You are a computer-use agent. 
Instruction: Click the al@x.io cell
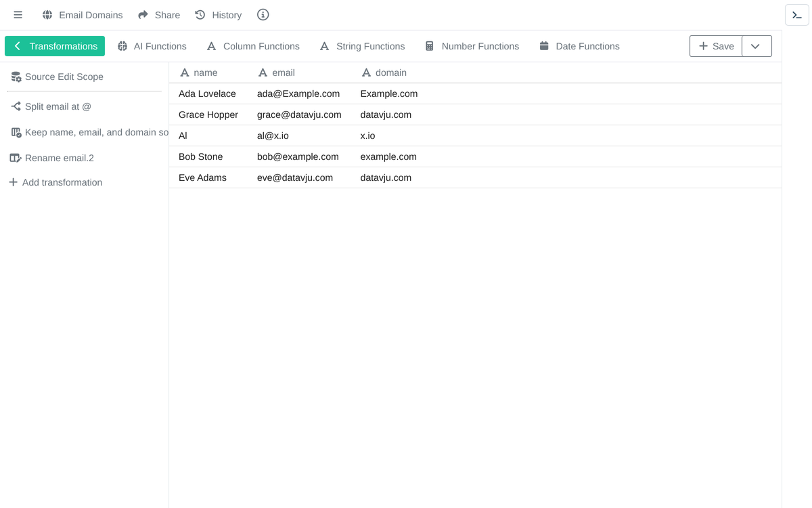273,135
